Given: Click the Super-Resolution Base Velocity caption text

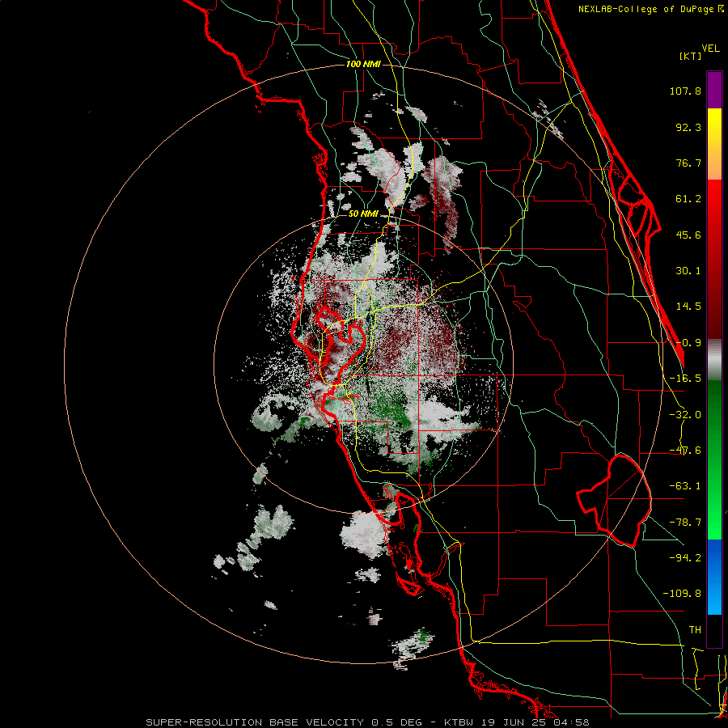Looking at the screenshot, I should pos(366,722).
